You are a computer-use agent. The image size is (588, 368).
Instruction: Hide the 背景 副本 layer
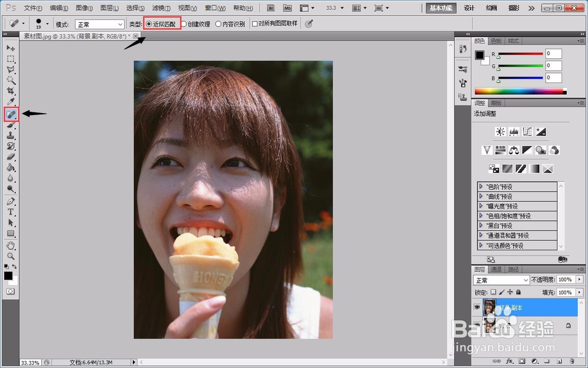pos(477,307)
